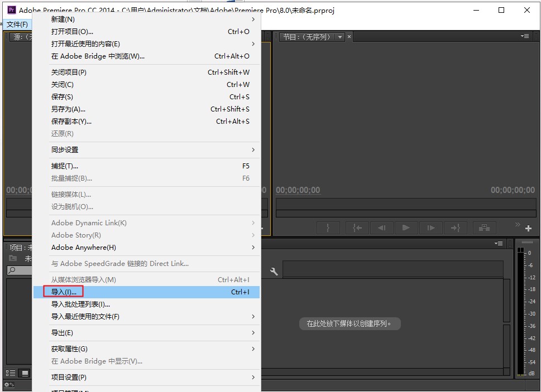Screen dimensions: 541x392
Task: Click the Premiere Pro app icon in title bar
Action: pos(11,9)
